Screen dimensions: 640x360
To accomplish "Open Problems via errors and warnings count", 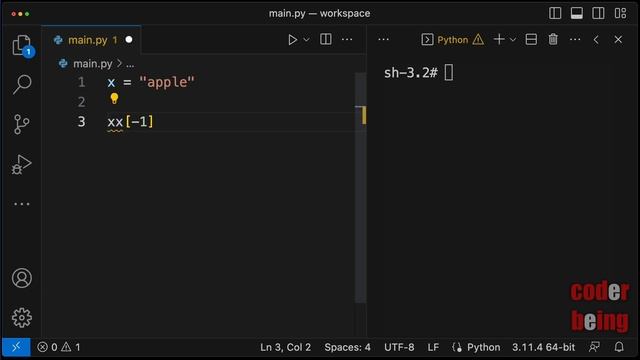I will [x=59, y=347].
